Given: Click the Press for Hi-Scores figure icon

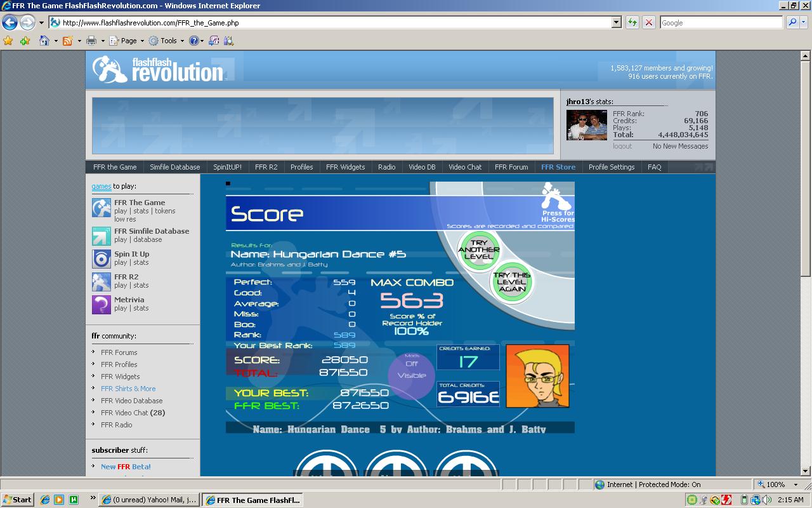Looking at the screenshot, I should [558, 203].
